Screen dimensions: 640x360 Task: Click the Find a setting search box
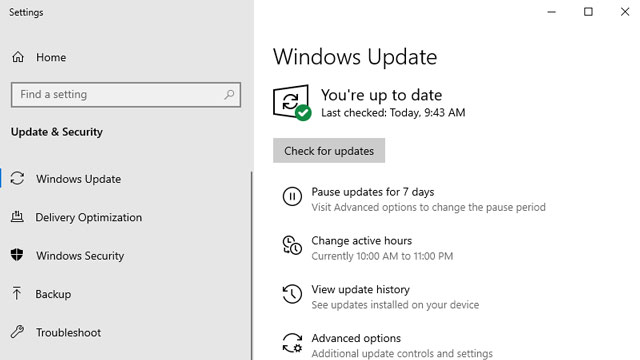[x=126, y=95]
